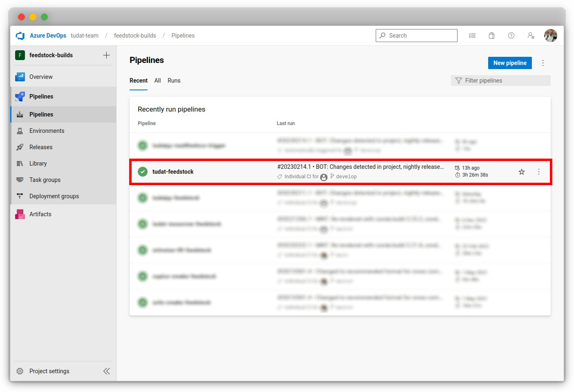Click the Artifacts package icon
This screenshot has width=574, height=392.
(x=20, y=214)
